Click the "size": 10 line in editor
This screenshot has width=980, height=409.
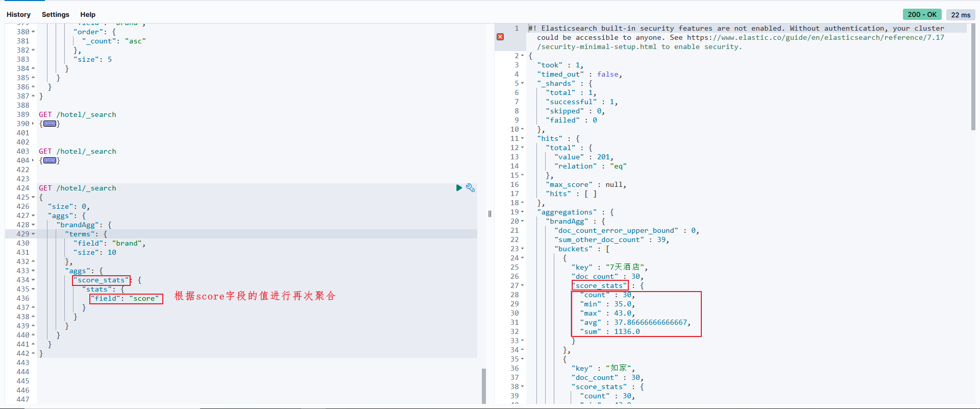tap(95, 252)
